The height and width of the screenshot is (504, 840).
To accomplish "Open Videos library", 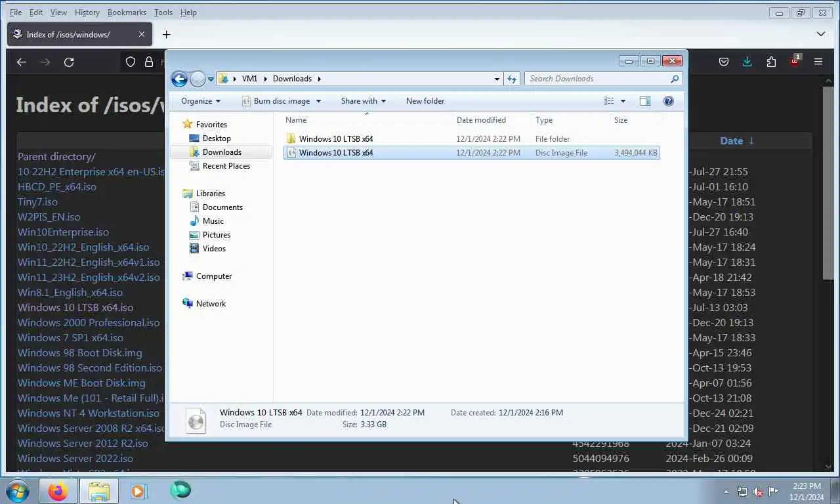I will click(x=214, y=249).
